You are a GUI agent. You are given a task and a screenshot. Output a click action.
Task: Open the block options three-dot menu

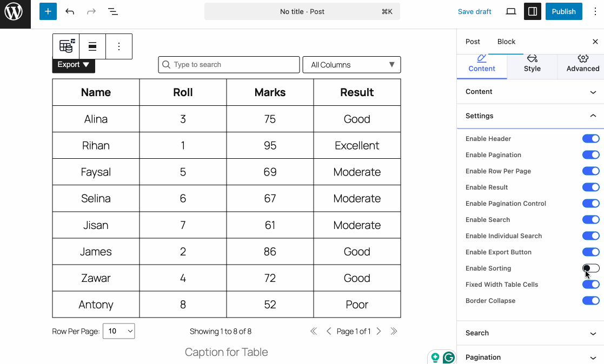118,46
